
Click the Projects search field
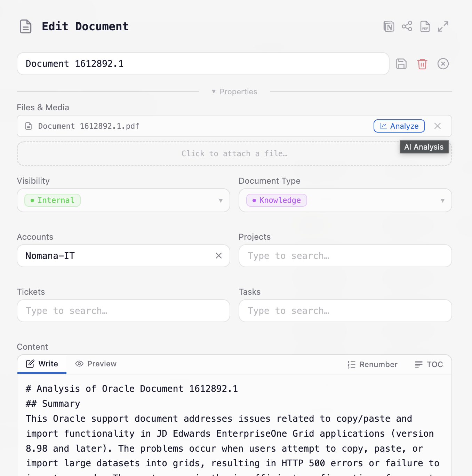[345, 256]
